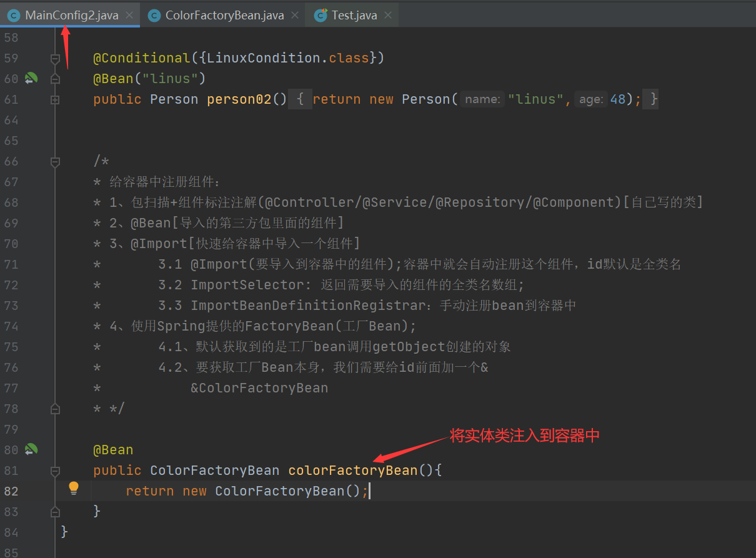Click the colorFactoryBean method name on line 81
The image size is (756, 558).
(353, 470)
